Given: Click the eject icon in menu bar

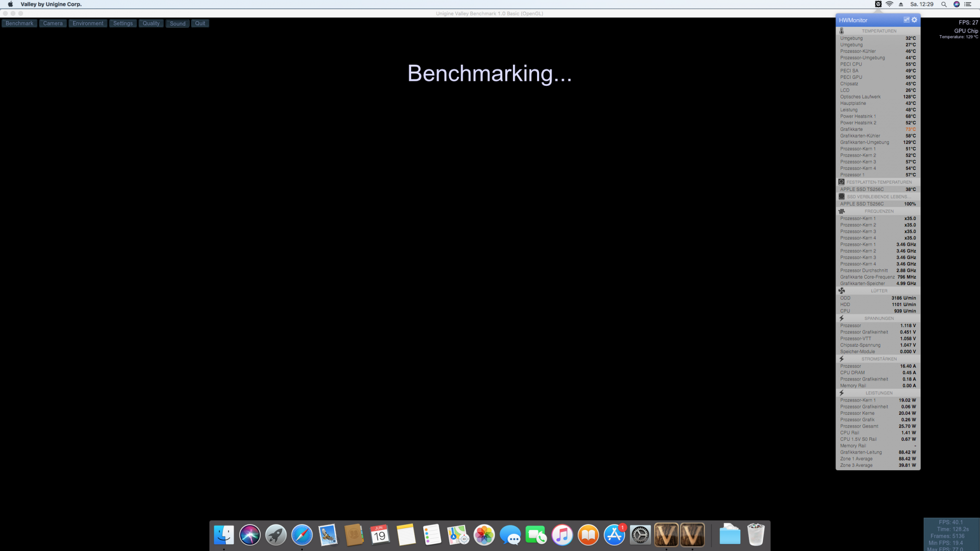Looking at the screenshot, I should click(901, 4).
